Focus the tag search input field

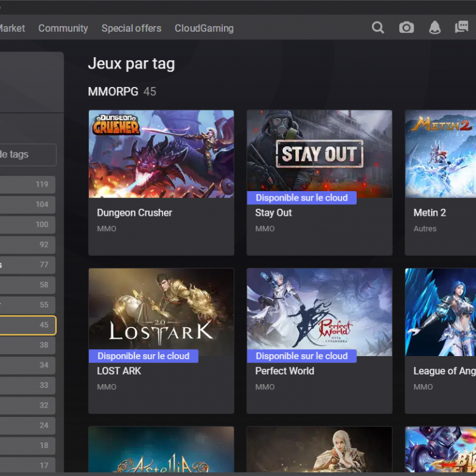[x=28, y=154]
